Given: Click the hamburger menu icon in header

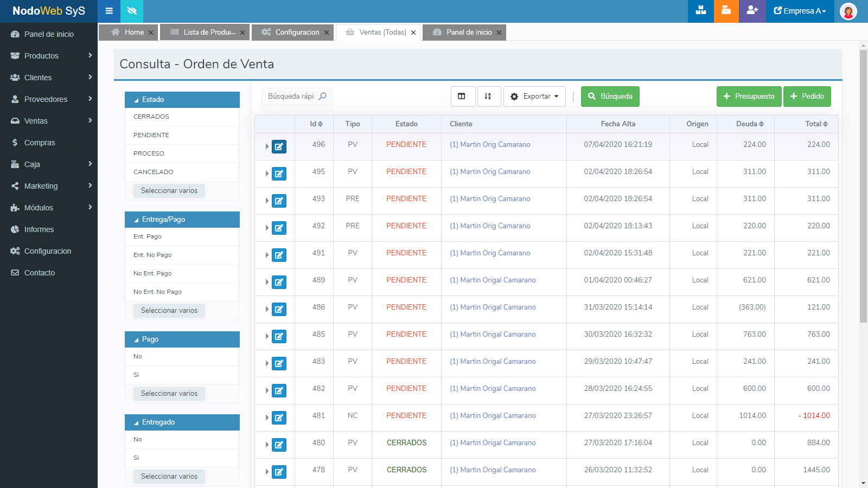Looking at the screenshot, I should 109,11.
